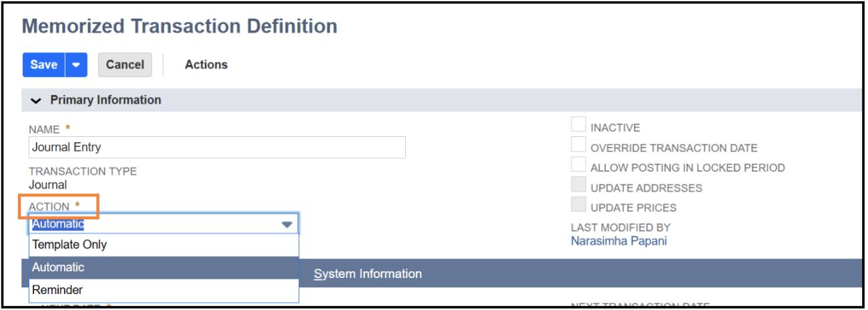Click the Action combo box field
Viewport: 868px width, 310px height.
164,224
